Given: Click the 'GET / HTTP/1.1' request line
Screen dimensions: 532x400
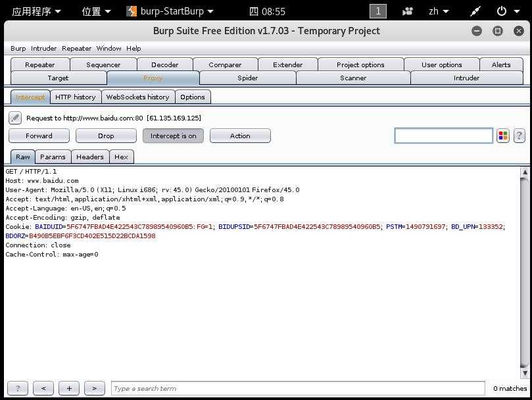Looking at the screenshot, I should click(x=31, y=172).
